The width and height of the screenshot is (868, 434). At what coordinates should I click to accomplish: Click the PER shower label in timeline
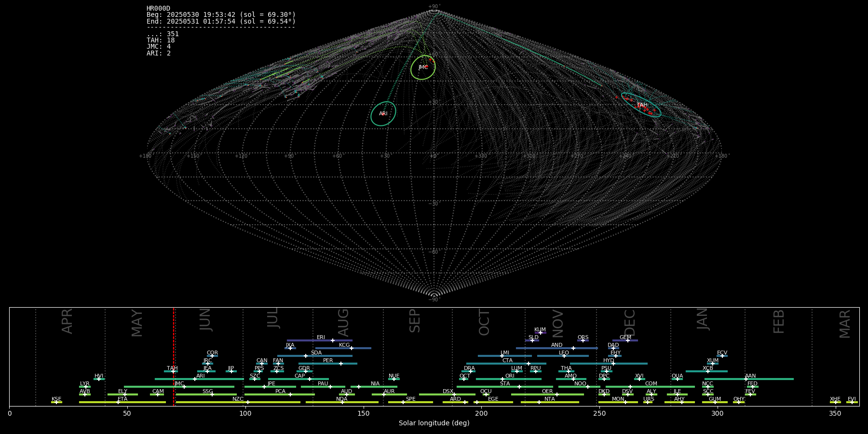pos(328,361)
